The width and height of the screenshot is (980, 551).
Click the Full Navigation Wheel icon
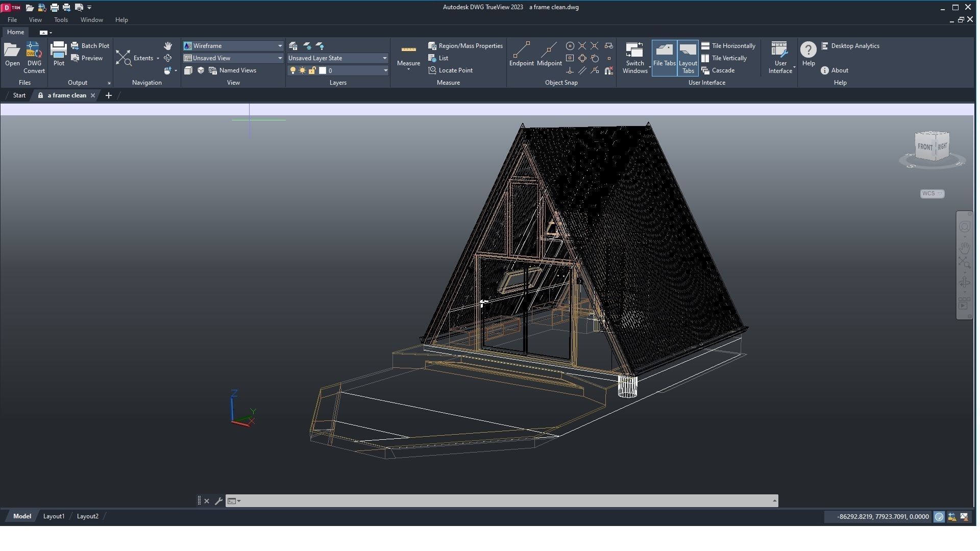pos(964,227)
